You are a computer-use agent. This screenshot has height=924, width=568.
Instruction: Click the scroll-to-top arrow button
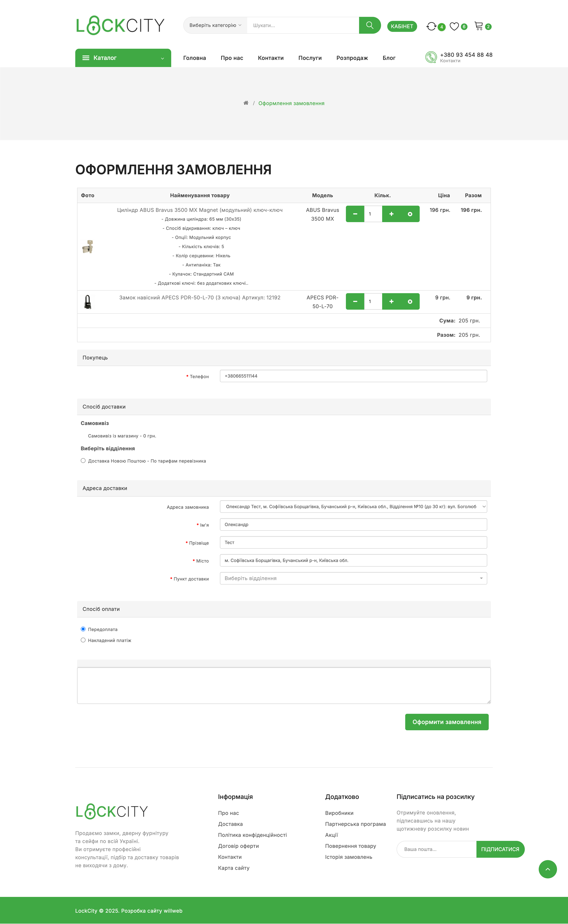[x=548, y=869]
